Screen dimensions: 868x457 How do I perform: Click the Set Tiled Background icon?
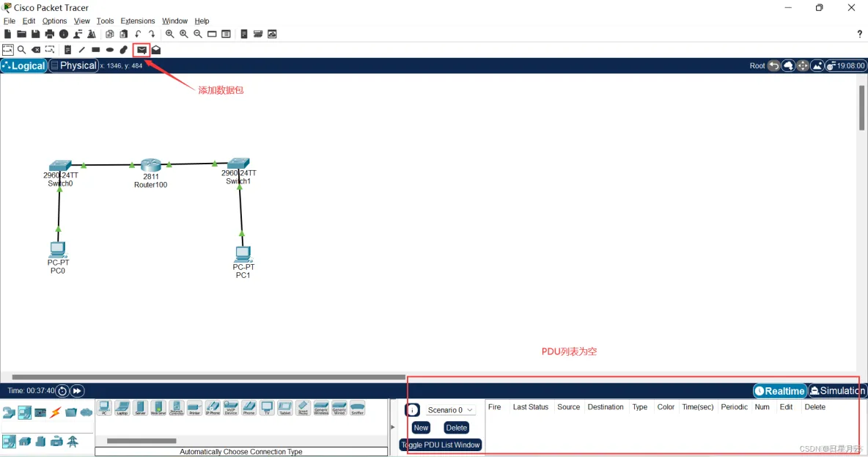tap(817, 66)
